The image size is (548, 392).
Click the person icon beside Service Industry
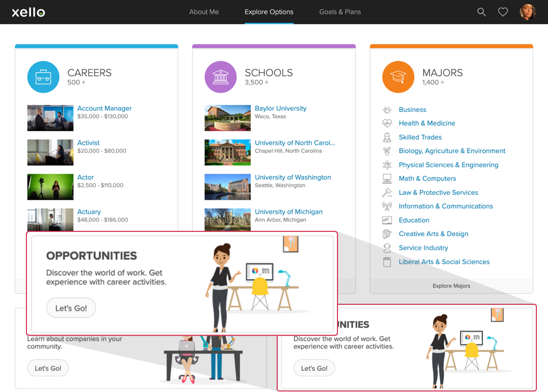(x=387, y=248)
